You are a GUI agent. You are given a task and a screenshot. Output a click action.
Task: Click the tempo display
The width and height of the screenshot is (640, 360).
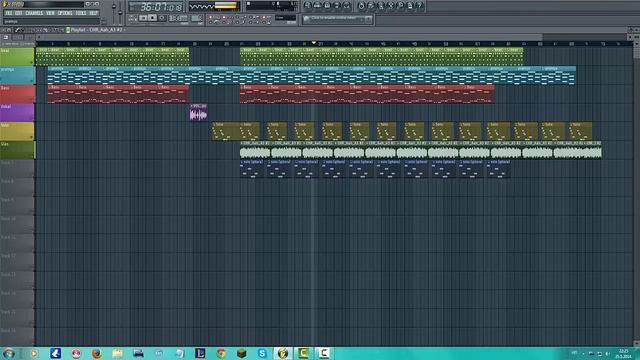178,18
